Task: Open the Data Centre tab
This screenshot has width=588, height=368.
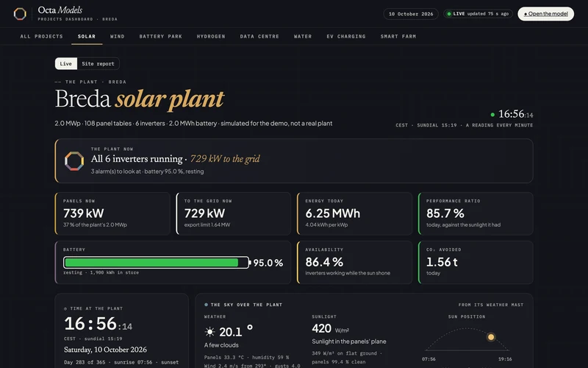Action: 259,36
